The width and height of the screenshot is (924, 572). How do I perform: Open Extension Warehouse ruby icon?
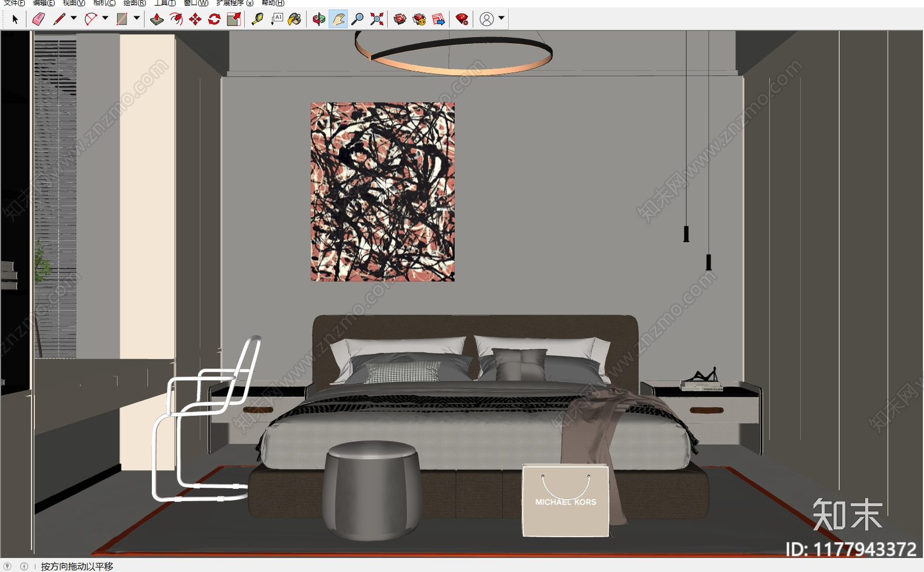pos(461,19)
